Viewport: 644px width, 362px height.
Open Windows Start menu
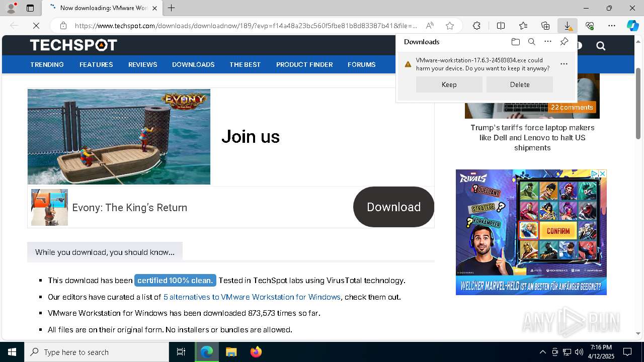[12, 352]
